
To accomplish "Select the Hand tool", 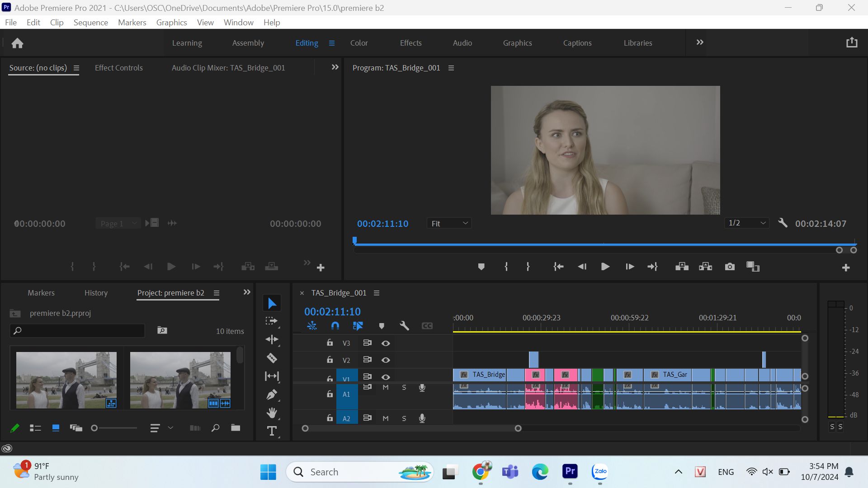I will tap(272, 413).
